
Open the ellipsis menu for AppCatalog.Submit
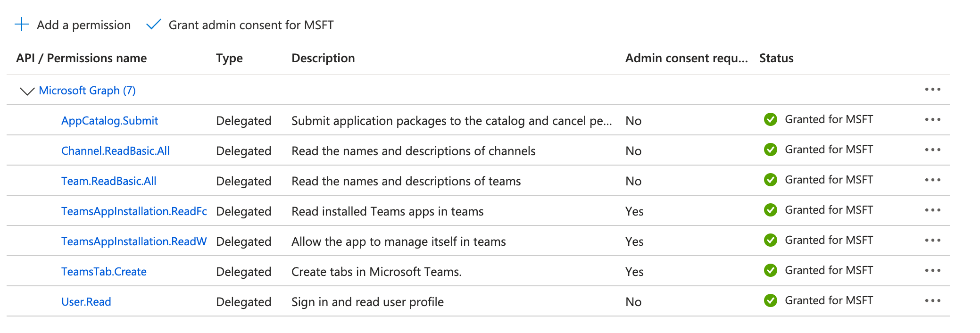click(932, 120)
